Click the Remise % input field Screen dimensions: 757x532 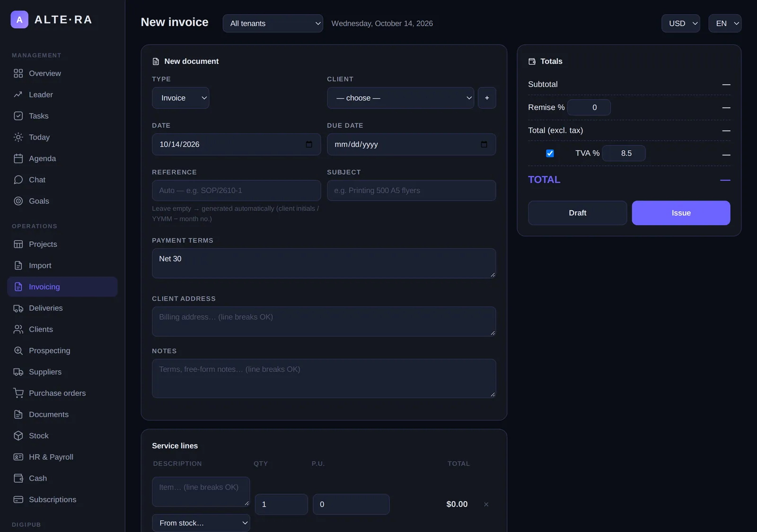pos(589,107)
